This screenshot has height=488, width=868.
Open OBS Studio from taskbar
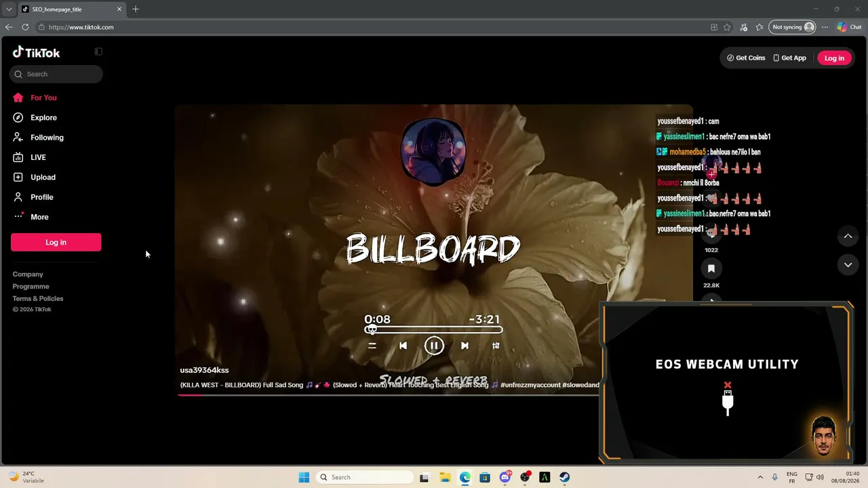coord(525,477)
